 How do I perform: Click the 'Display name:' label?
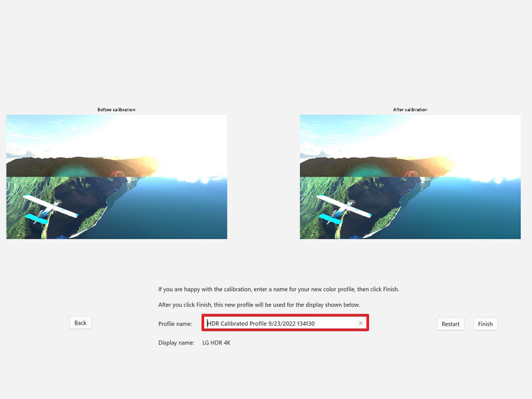tap(176, 342)
